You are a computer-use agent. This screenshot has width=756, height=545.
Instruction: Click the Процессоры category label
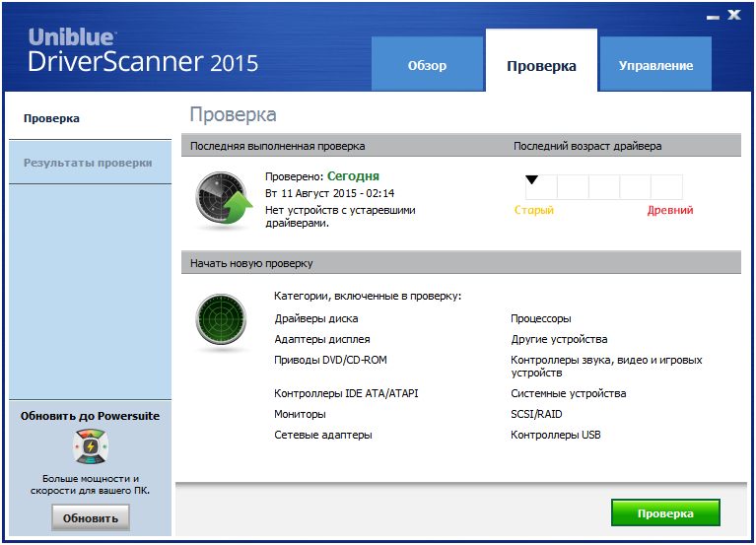pyautogui.click(x=540, y=318)
